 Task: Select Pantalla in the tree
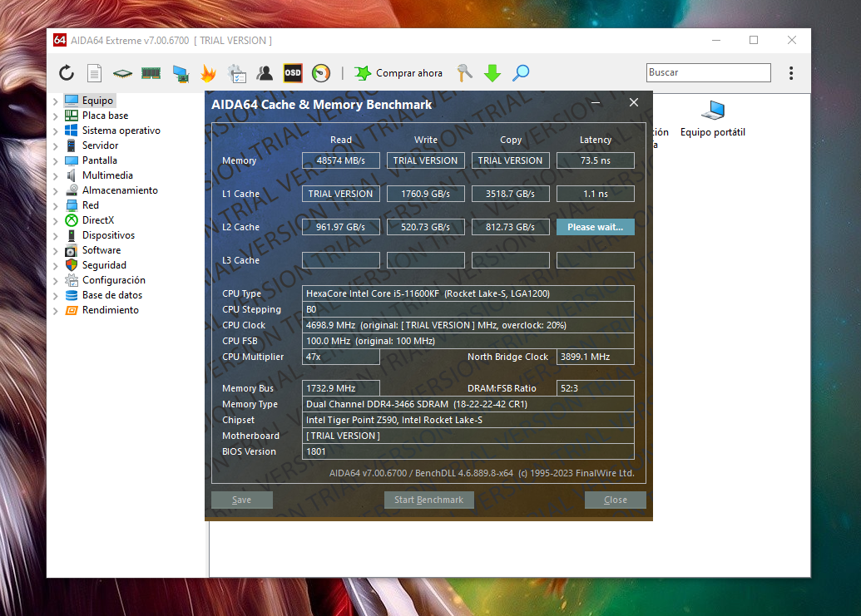99,160
